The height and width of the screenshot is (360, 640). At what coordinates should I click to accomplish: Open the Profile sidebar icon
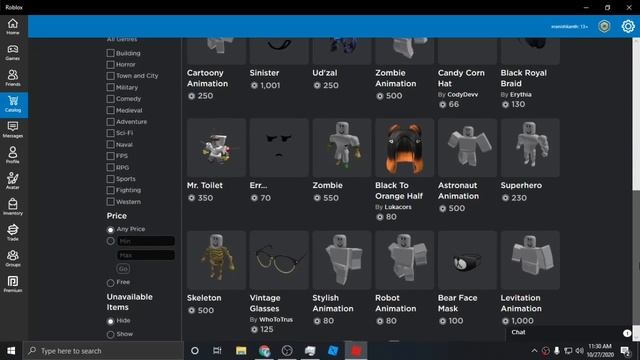(x=13, y=155)
